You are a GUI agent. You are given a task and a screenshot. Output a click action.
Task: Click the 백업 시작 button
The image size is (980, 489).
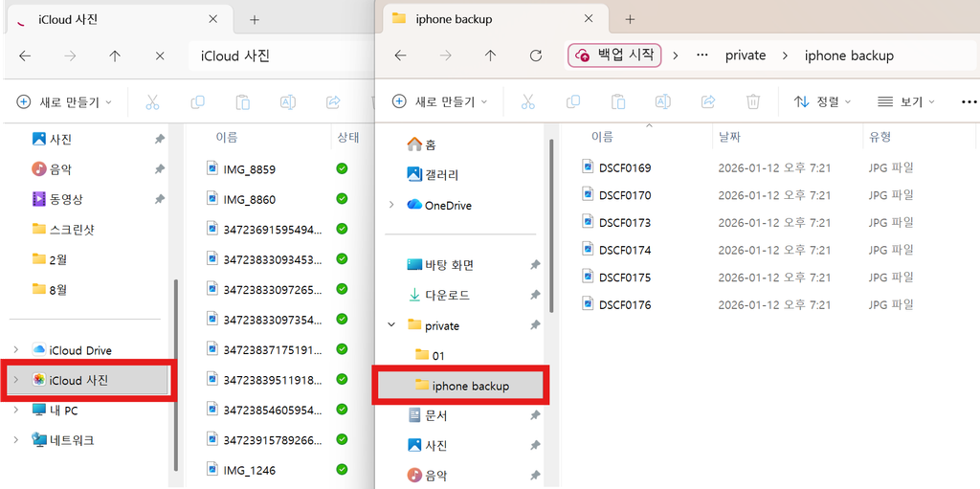click(x=614, y=56)
